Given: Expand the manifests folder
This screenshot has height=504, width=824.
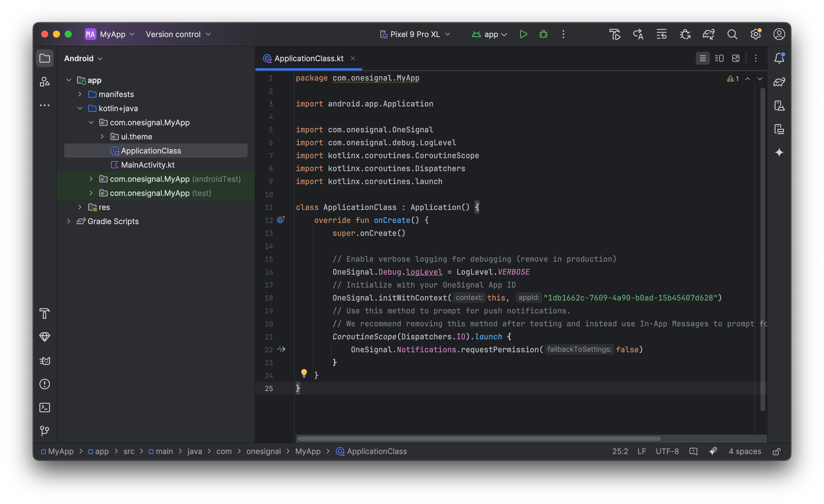Looking at the screenshot, I should pyautogui.click(x=80, y=94).
